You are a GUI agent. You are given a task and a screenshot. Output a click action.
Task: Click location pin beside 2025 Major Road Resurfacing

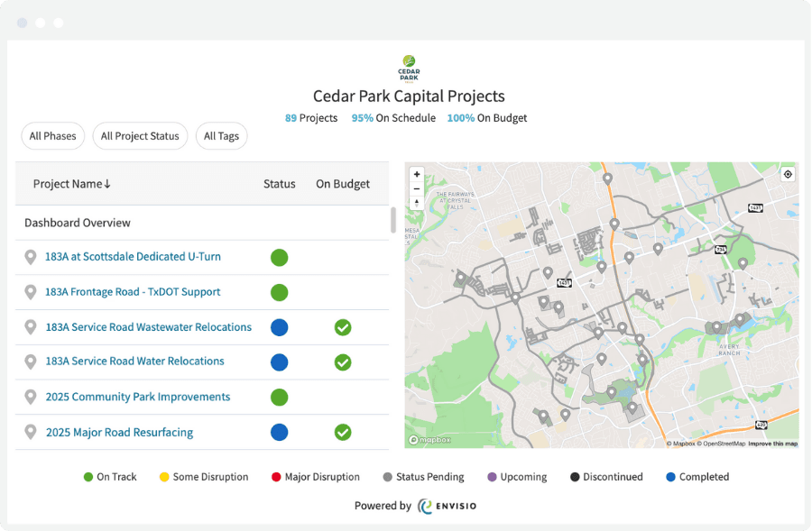point(31,432)
